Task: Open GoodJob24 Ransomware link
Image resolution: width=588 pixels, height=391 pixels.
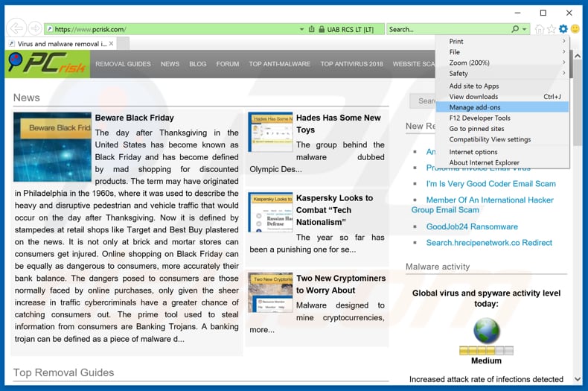Action: (472, 226)
